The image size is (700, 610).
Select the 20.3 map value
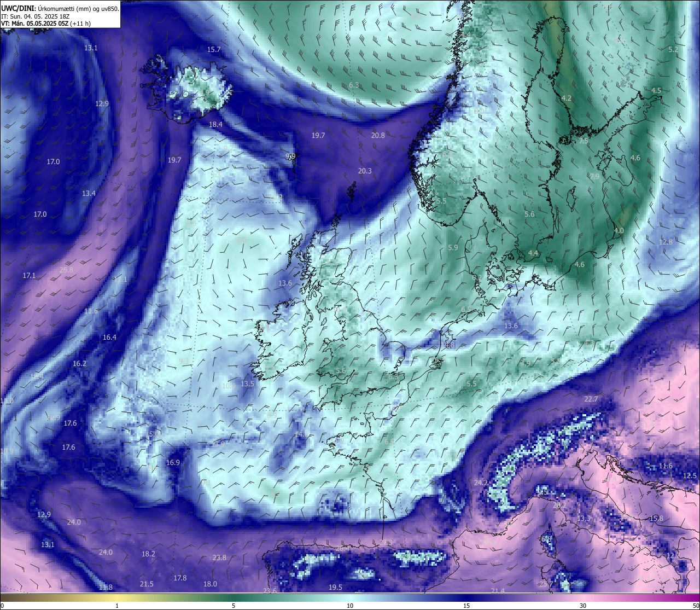click(365, 171)
